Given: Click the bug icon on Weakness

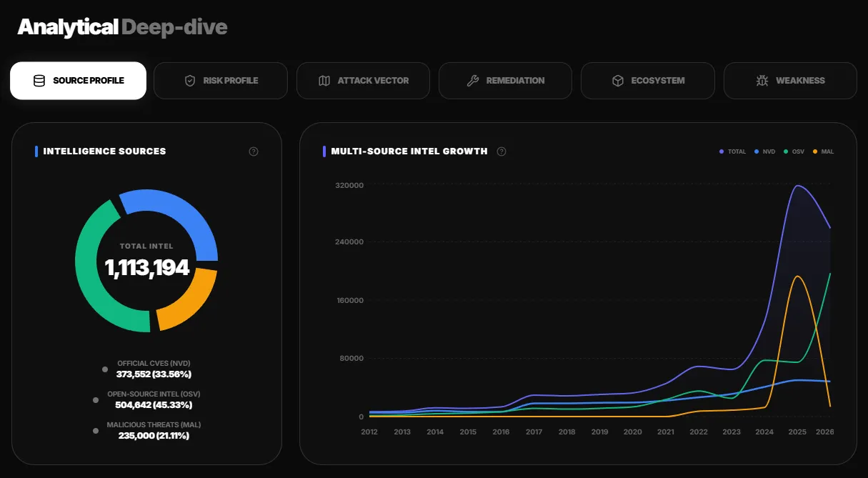Looking at the screenshot, I should tap(762, 81).
